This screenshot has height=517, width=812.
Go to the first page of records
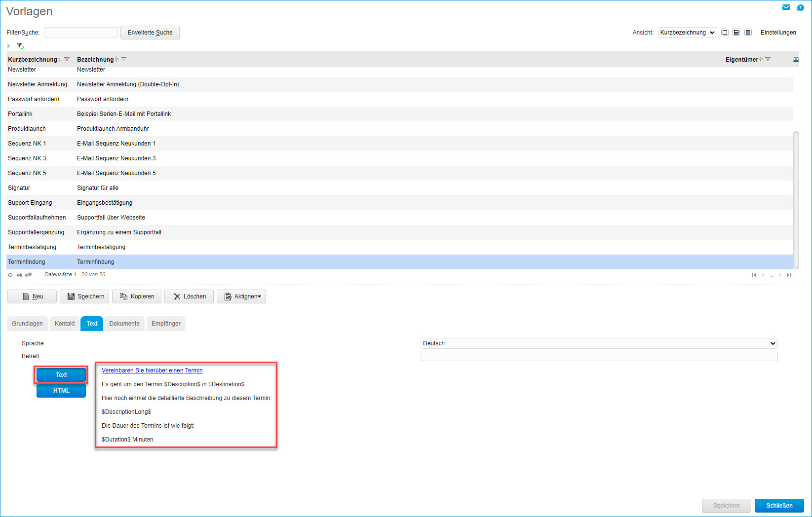tap(754, 275)
